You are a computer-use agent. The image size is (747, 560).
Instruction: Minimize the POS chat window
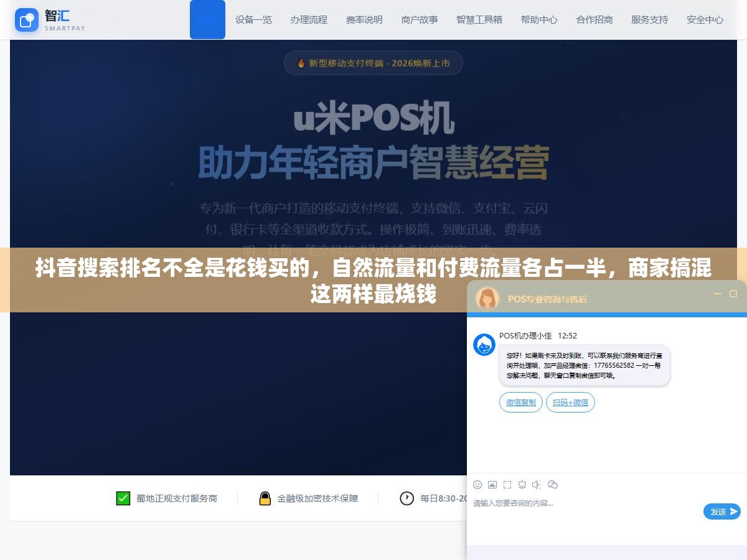tap(718, 294)
